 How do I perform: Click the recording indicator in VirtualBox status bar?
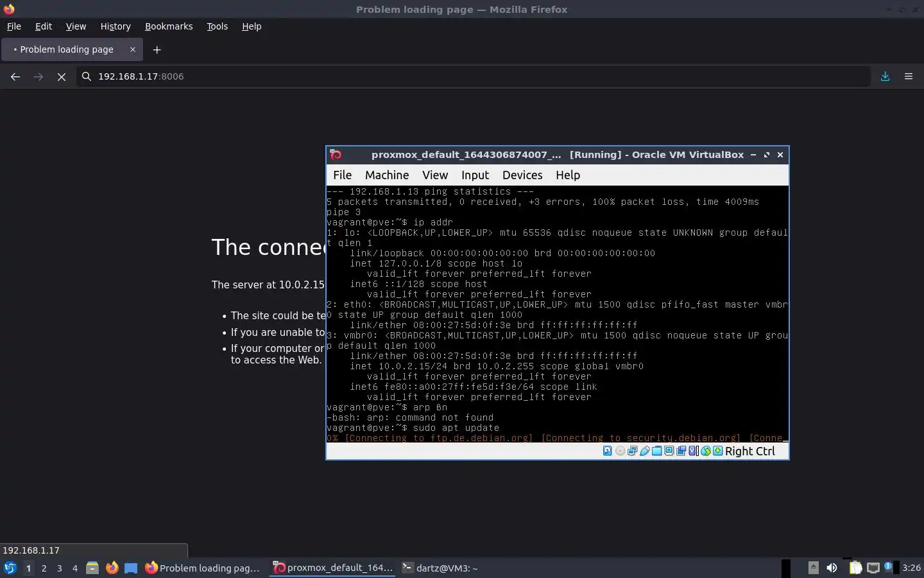[x=681, y=451]
